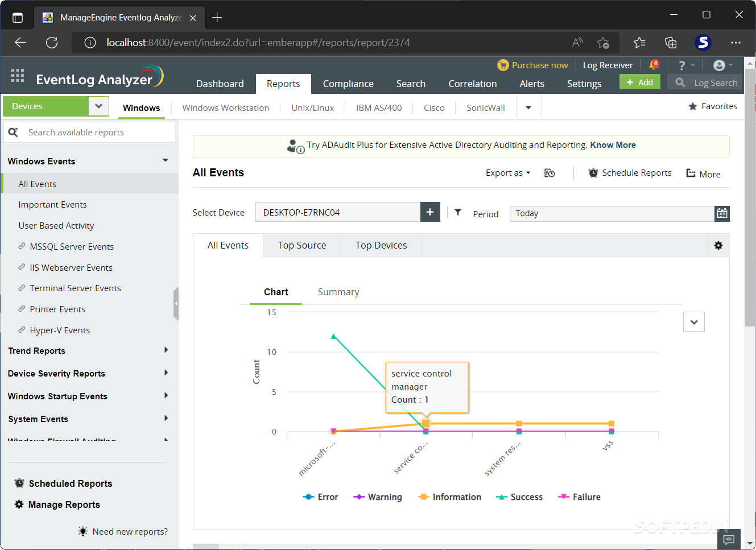The width and height of the screenshot is (756, 550).
Task: Click Need new reports link
Action: (x=130, y=532)
